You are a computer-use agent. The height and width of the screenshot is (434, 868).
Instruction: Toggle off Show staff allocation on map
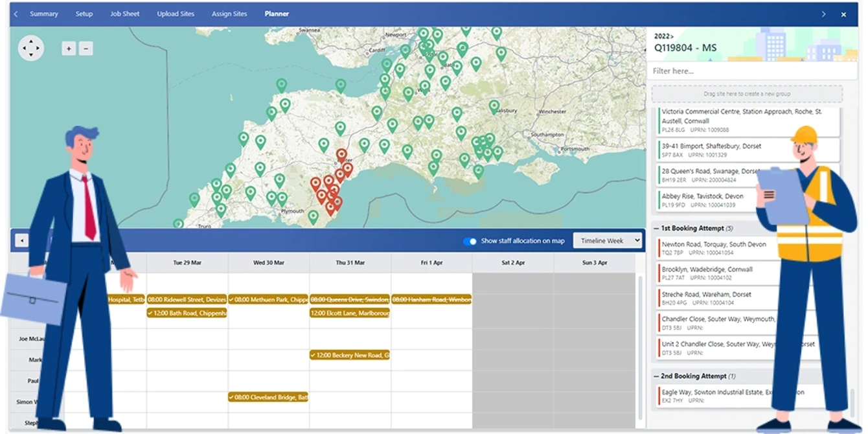point(468,240)
